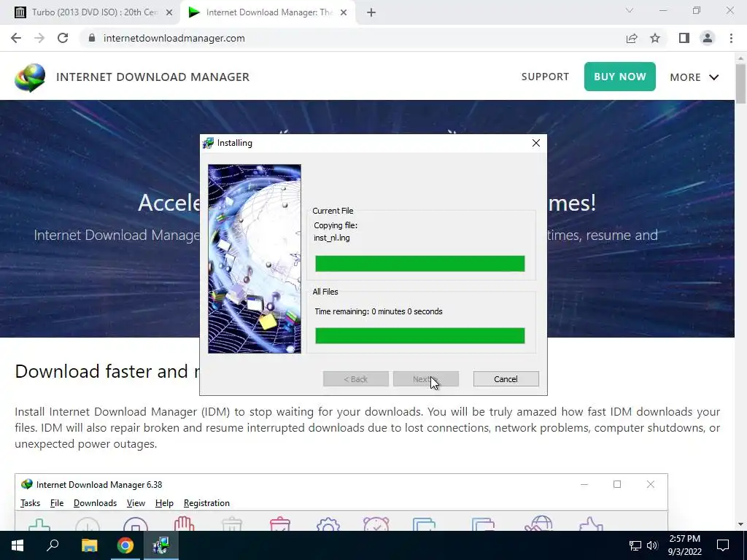Image resolution: width=747 pixels, height=560 pixels.
Task: Click the Current File progress bar
Action: pos(419,263)
